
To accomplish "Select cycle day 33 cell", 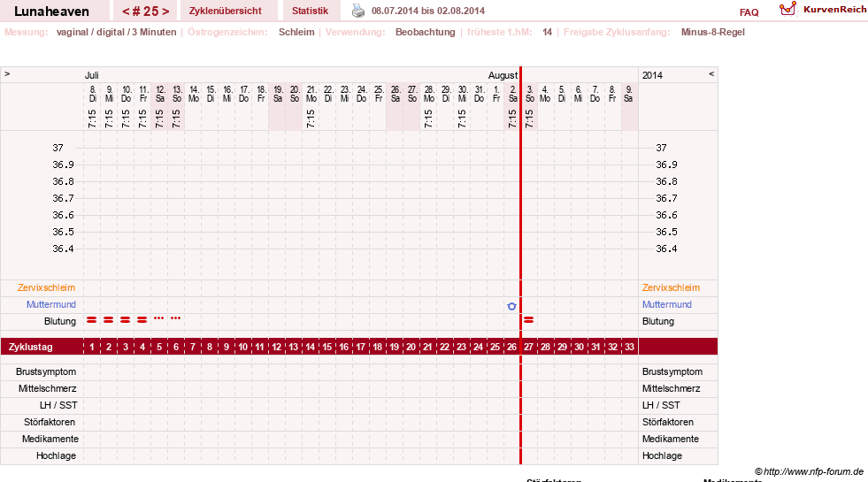I will tap(629, 347).
